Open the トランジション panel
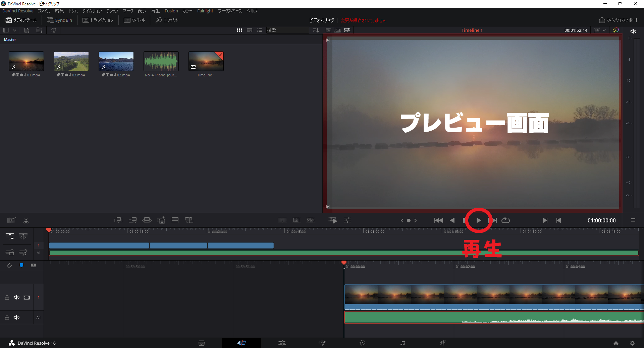 (x=98, y=20)
